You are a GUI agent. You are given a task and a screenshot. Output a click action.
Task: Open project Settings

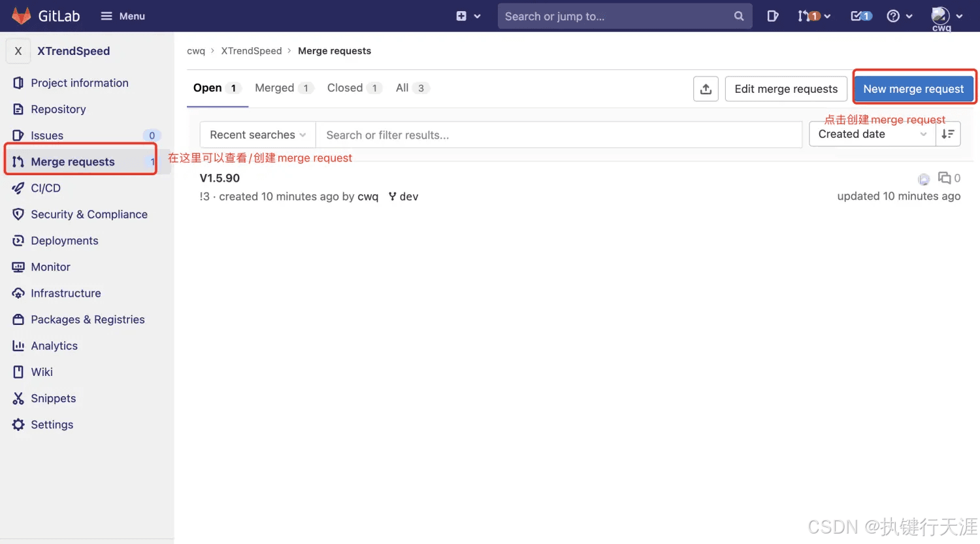click(52, 424)
